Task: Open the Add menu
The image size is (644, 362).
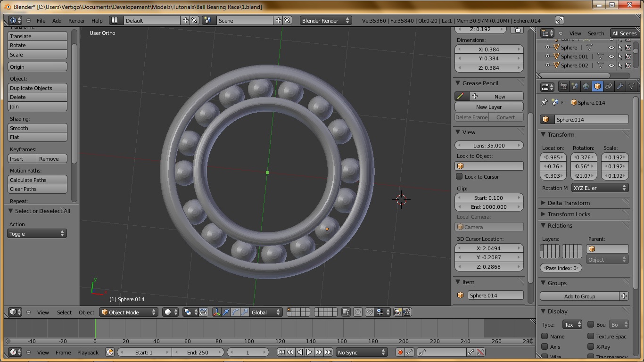Action: coord(57,21)
